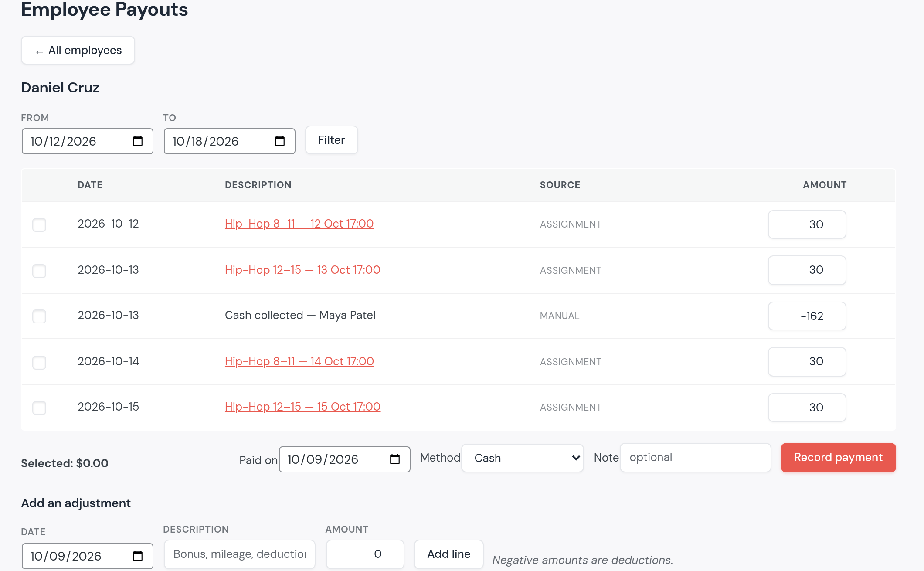The image size is (924, 571).
Task: Check the Hip-Hop 12–15 13 Oct row checkbox
Action: coord(39,271)
